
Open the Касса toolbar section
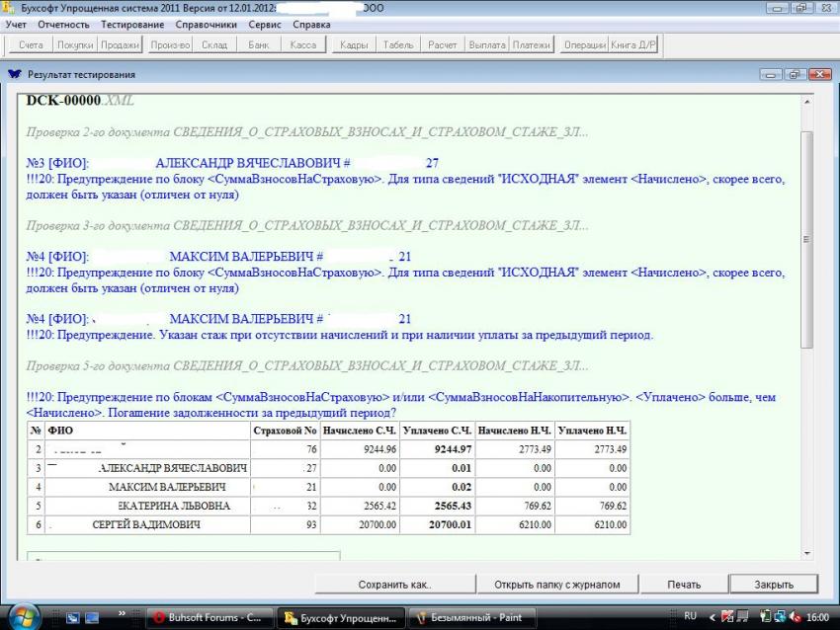click(303, 45)
